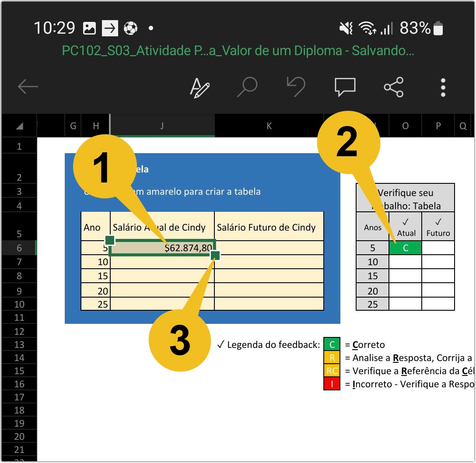Image resolution: width=476 pixels, height=463 pixels.
Task: Select row 12 header
Action: [x=19, y=331]
